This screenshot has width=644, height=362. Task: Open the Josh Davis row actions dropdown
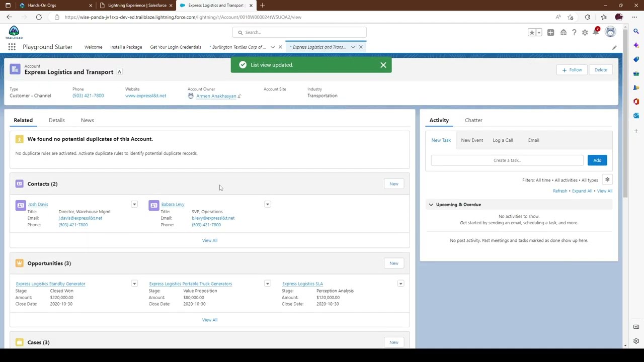click(x=134, y=205)
